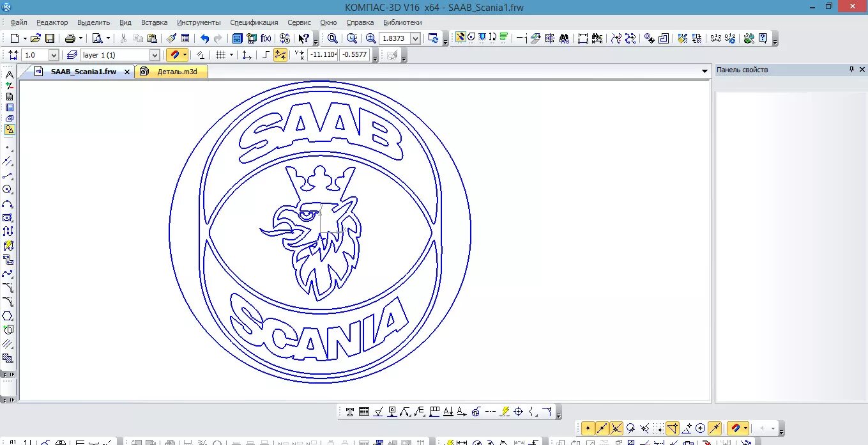This screenshot has height=445, width=868.
Task: Undo the last action with the blue arrow
Action: tap(204, 38)
